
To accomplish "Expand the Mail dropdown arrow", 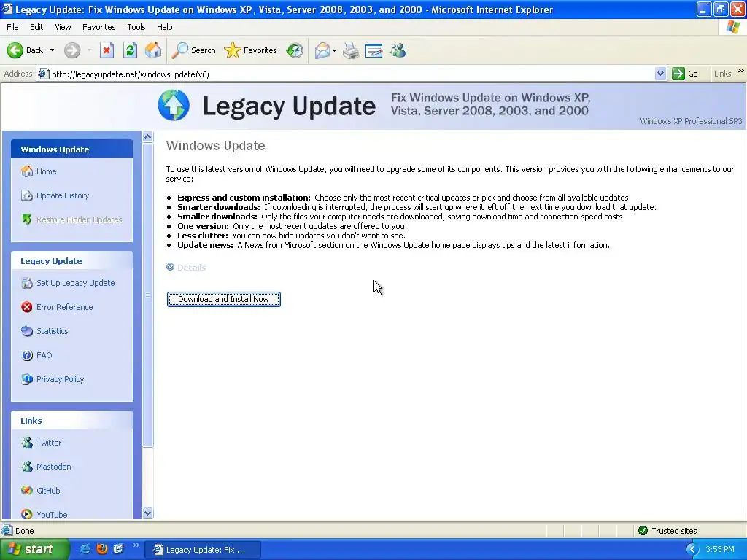I will pos(334,50).
